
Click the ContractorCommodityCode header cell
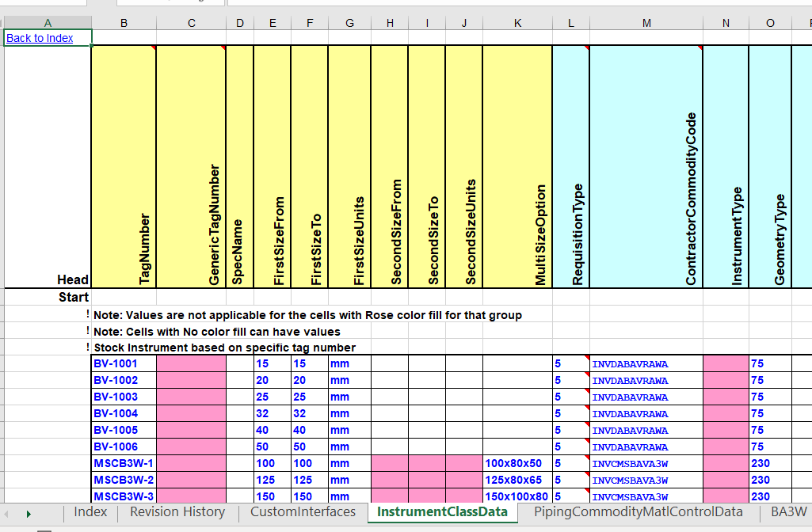tap(646, 166)
